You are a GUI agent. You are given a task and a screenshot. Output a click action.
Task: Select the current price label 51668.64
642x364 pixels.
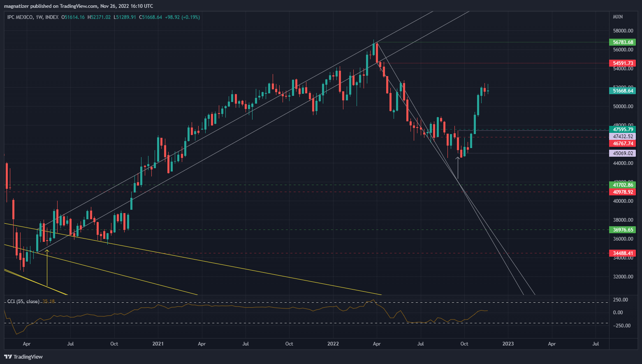[x=623, y=91]
